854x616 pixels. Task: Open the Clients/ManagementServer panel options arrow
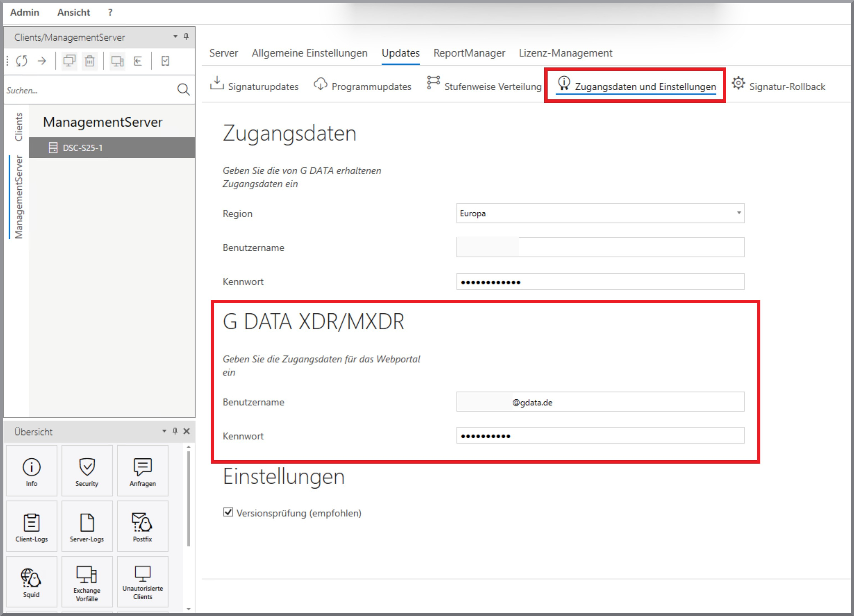[x=175, y=36]
